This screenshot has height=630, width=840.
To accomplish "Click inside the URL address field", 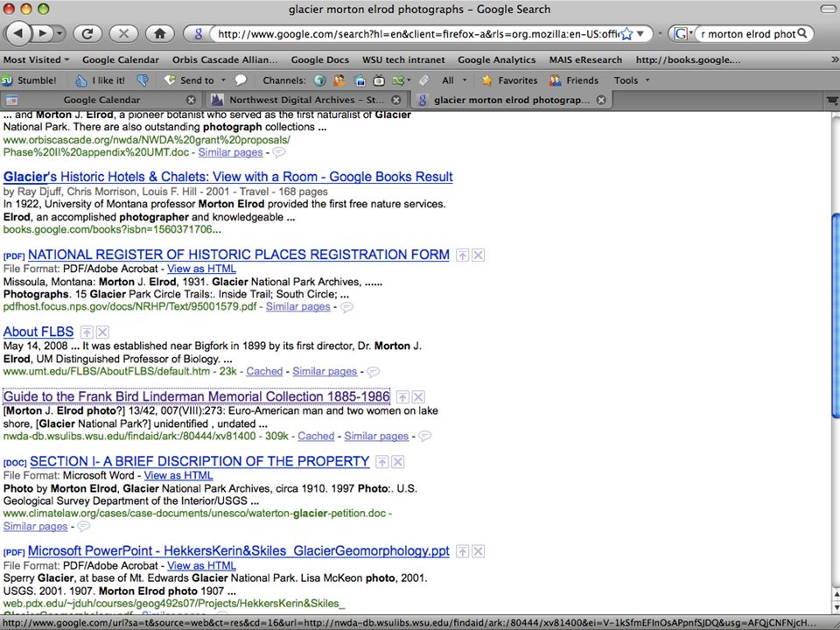I will tap(418, 34).
